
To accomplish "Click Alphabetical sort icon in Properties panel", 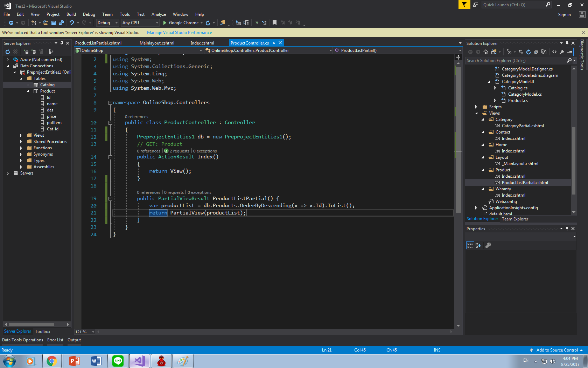I will point(478,245).
